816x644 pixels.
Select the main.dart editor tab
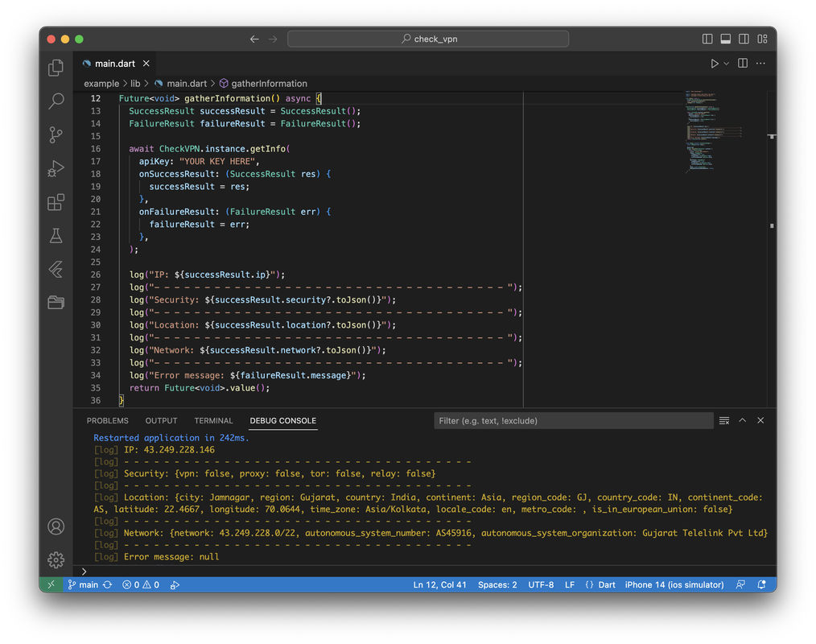pos(115,64)
